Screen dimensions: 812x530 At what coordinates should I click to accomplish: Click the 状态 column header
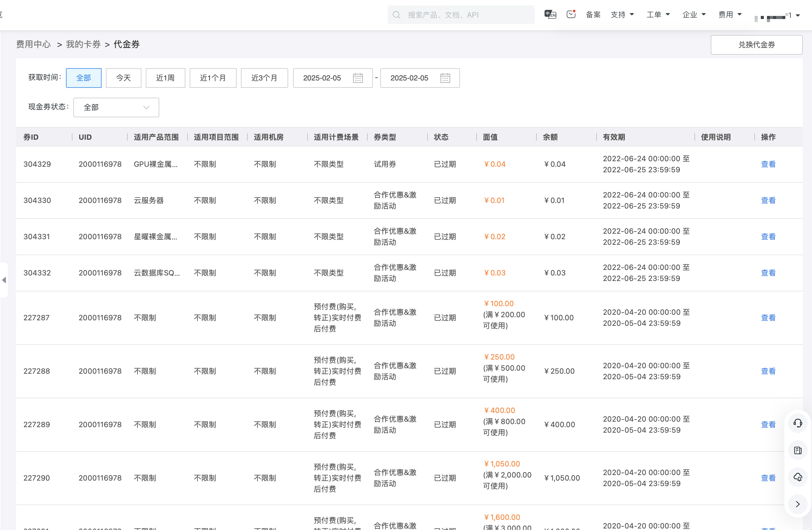click(x=441, y=137)
